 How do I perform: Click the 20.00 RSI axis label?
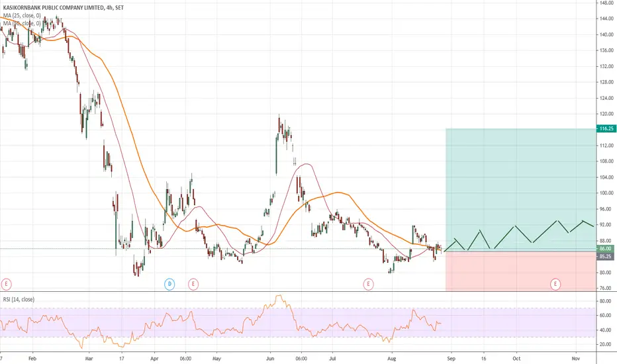click(x=605, y=344)
